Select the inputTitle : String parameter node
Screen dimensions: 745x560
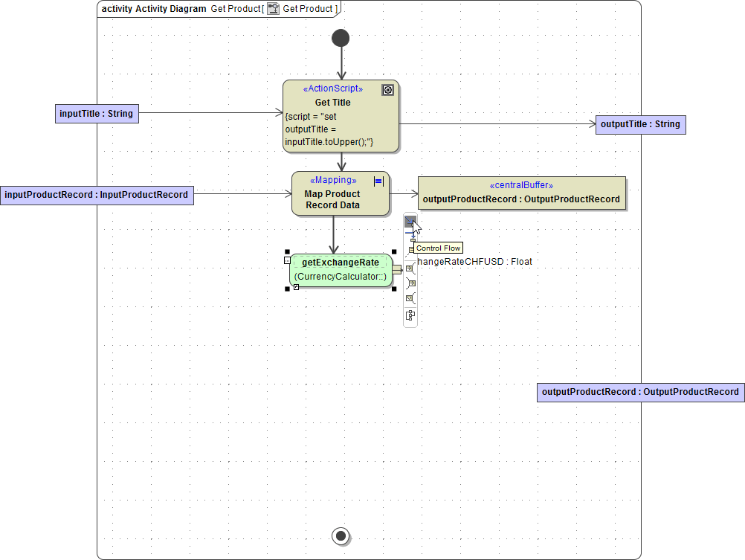pos(97,113)
